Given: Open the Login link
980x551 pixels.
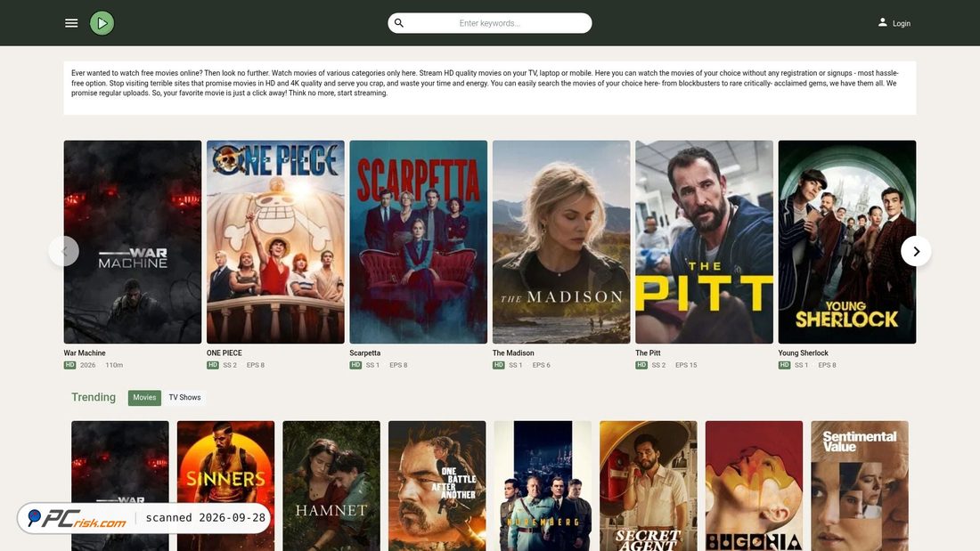Looking at the screenshot, I should tap(902, 23).
